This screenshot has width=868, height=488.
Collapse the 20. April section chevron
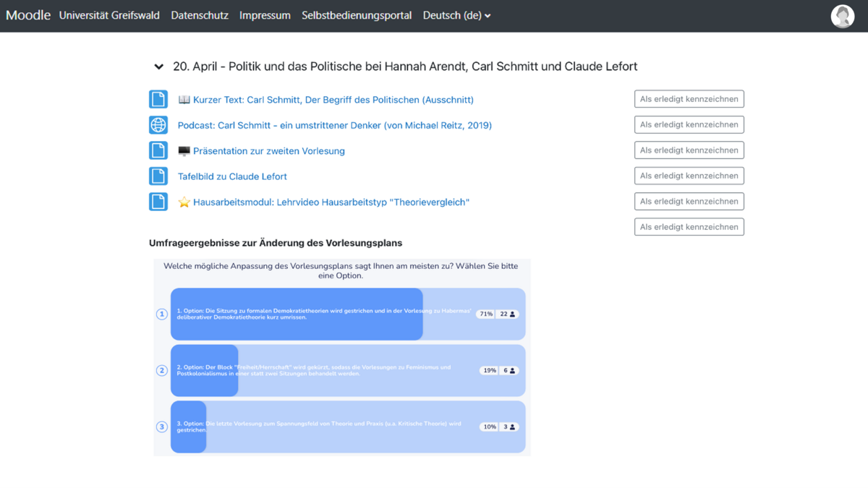point(158,67)
